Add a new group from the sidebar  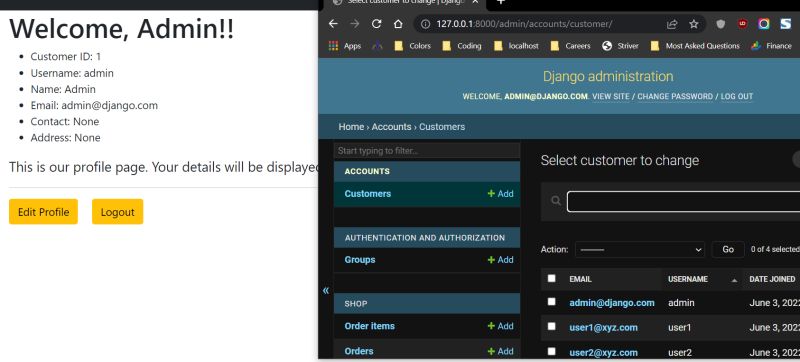(x=501, y=260)
